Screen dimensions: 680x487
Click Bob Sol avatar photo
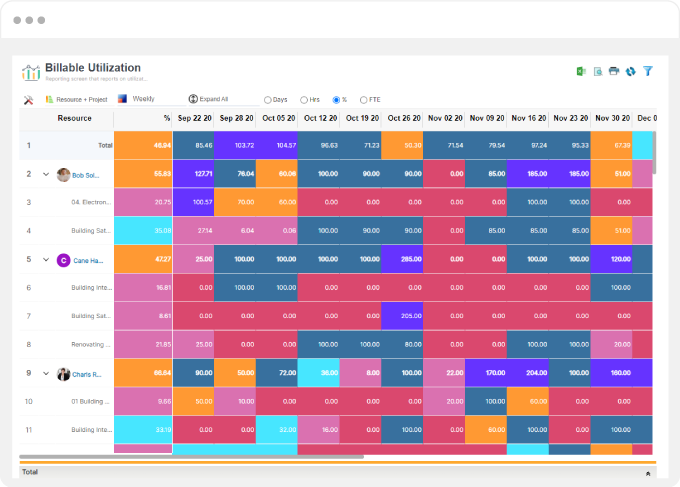click(63, 175)
